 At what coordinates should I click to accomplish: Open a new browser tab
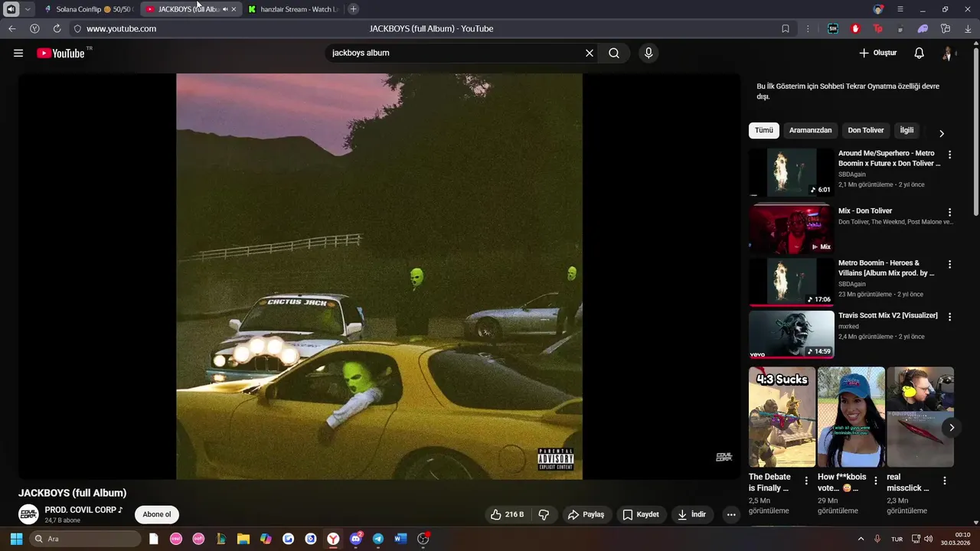point(353,9)
